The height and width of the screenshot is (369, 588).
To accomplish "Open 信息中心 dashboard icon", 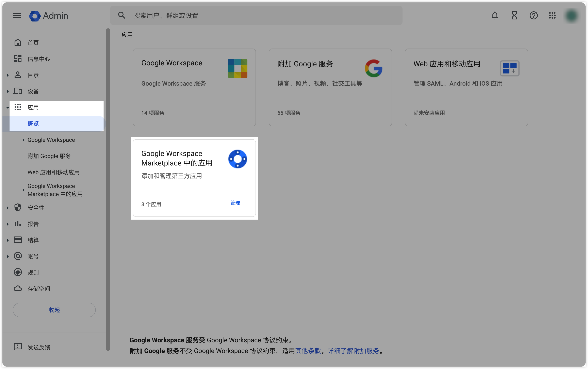I will pos(18,58).
